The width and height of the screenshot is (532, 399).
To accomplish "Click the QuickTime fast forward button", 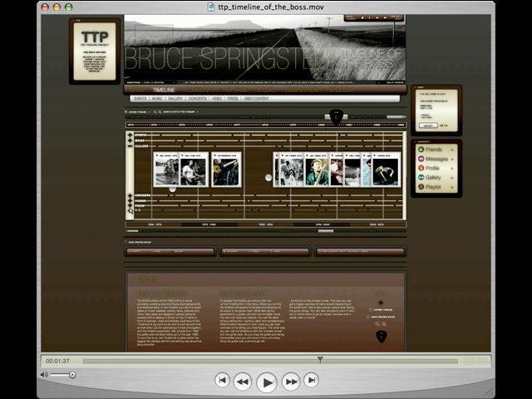I will coord(291,382).
